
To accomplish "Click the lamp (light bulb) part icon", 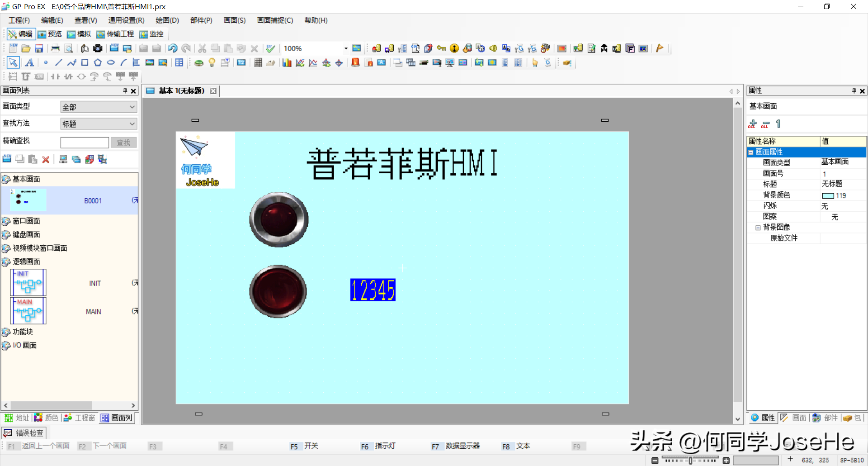I will (212, 63).
